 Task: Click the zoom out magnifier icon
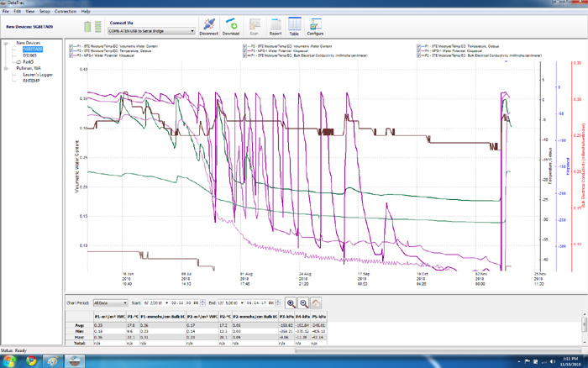tap(303, 303)
